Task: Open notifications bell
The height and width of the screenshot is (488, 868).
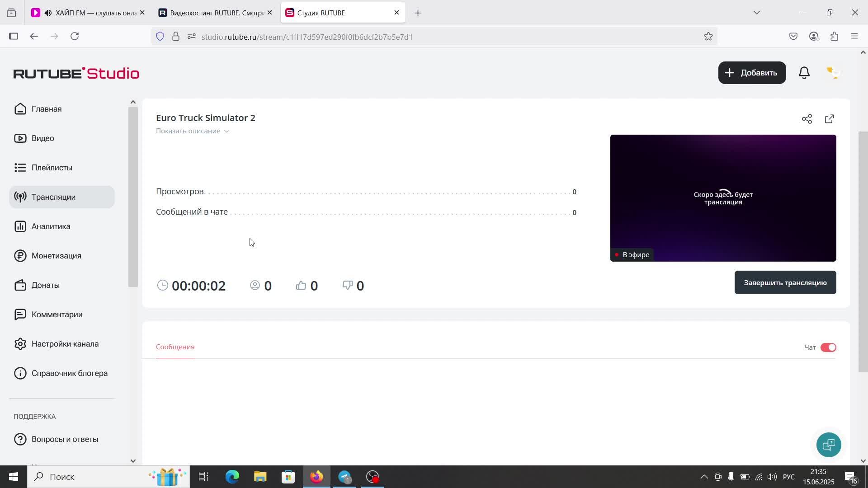Action: 804,73
